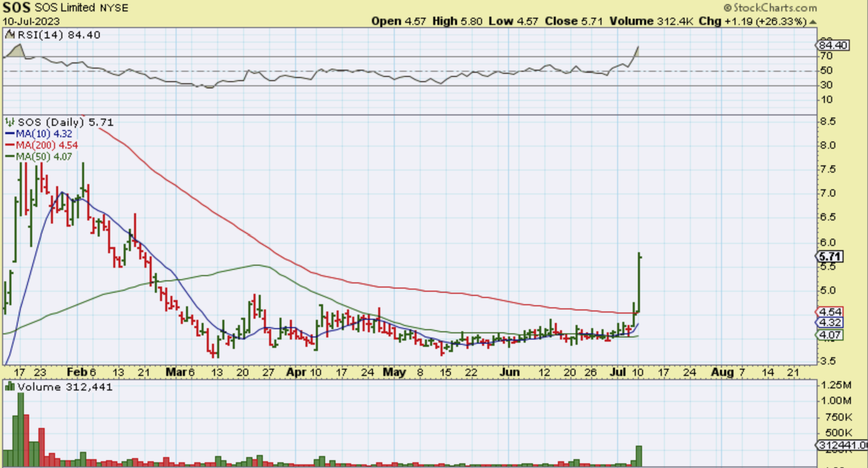Click the 5.71 last price marker
This screenshot has width=868, height=468.
830,256
